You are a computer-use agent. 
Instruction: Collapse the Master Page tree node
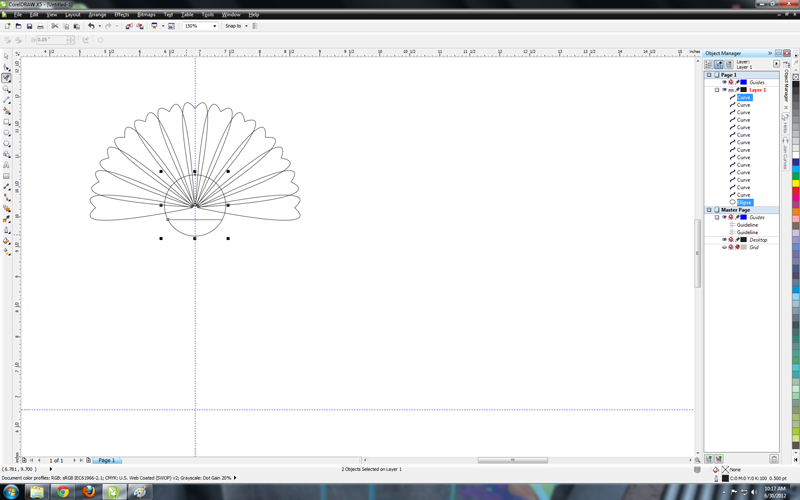pyautogui.click(x=709, y=210)
